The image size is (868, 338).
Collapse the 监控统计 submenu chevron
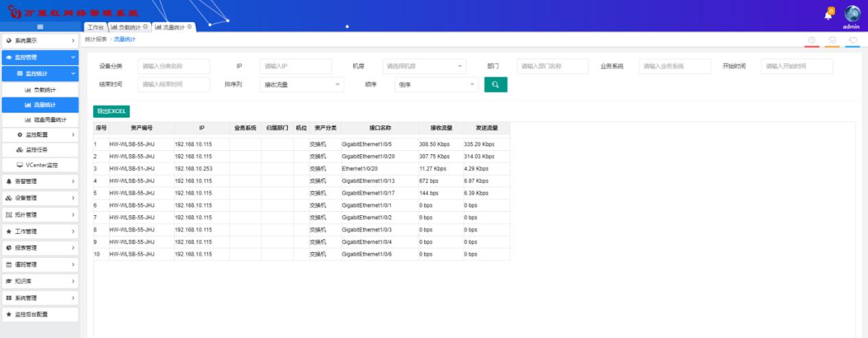click(73, 73)
